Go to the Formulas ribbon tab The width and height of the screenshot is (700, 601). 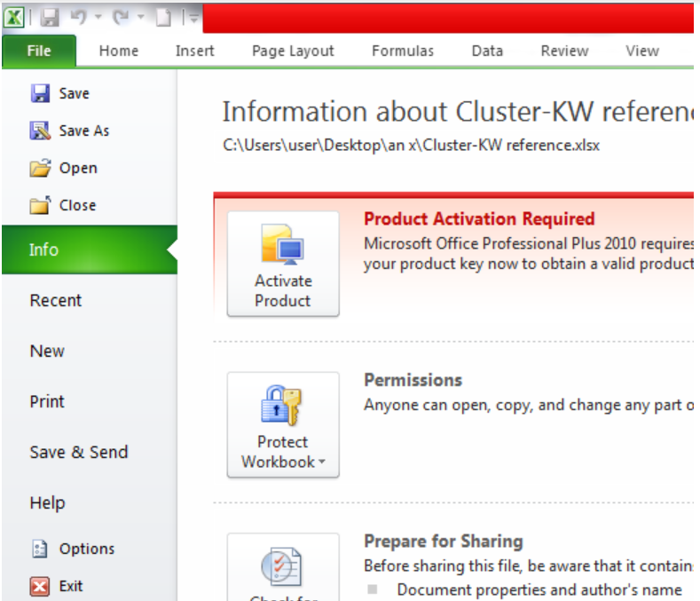[403, 51]
